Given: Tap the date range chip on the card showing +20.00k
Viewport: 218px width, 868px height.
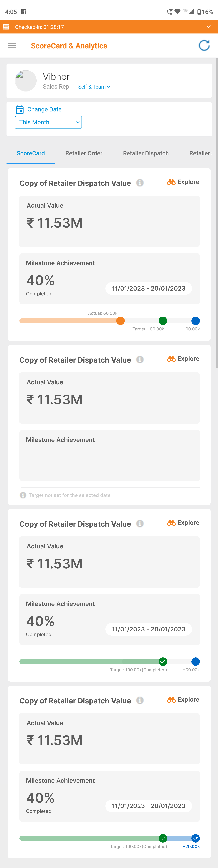Looking at the screenshot, I should [149, 806].
